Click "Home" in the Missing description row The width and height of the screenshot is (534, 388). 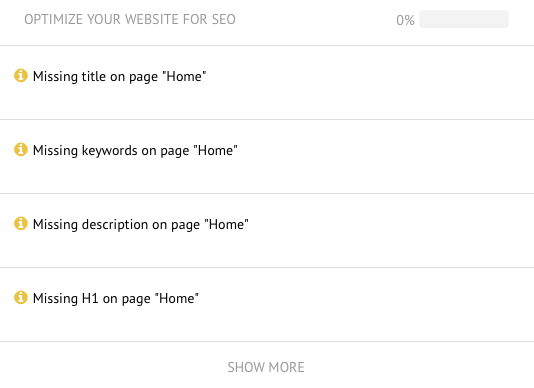pos(226,224)
